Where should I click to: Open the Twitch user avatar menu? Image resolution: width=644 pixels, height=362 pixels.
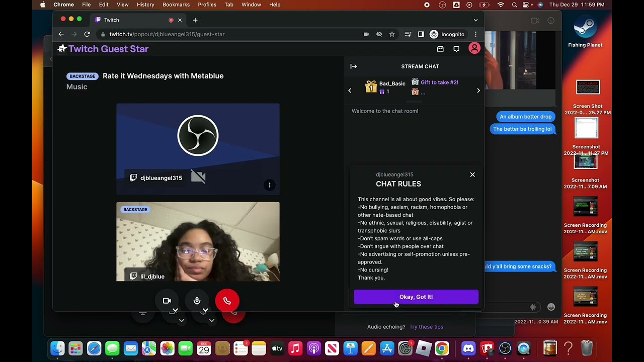474,48
